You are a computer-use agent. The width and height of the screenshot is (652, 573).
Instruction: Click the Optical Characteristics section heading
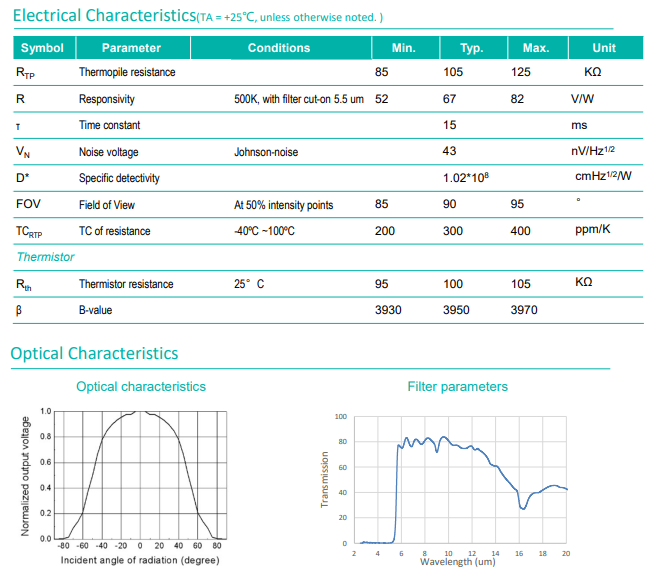(x=94, y=353)
